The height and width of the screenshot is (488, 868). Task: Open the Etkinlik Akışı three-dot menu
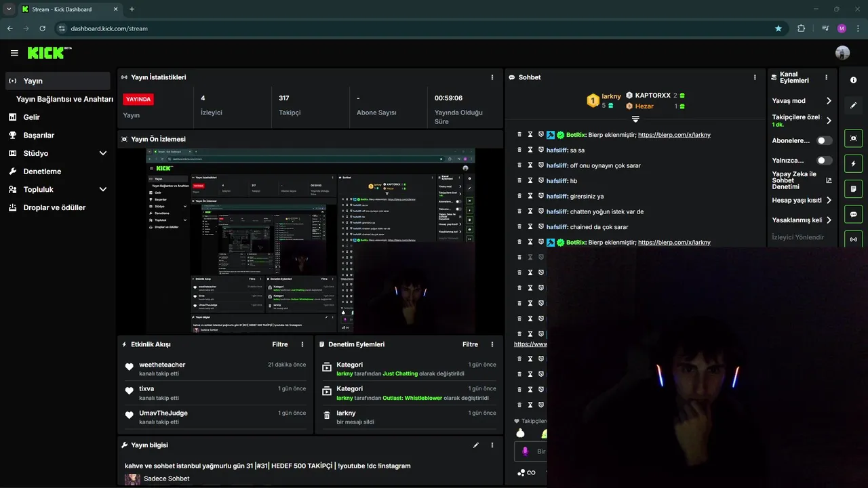pos(302,344)
